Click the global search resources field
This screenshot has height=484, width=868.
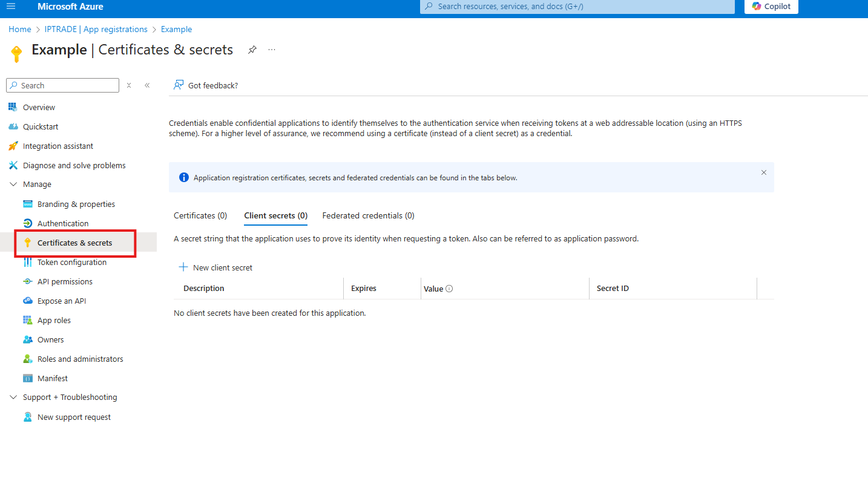577,6
